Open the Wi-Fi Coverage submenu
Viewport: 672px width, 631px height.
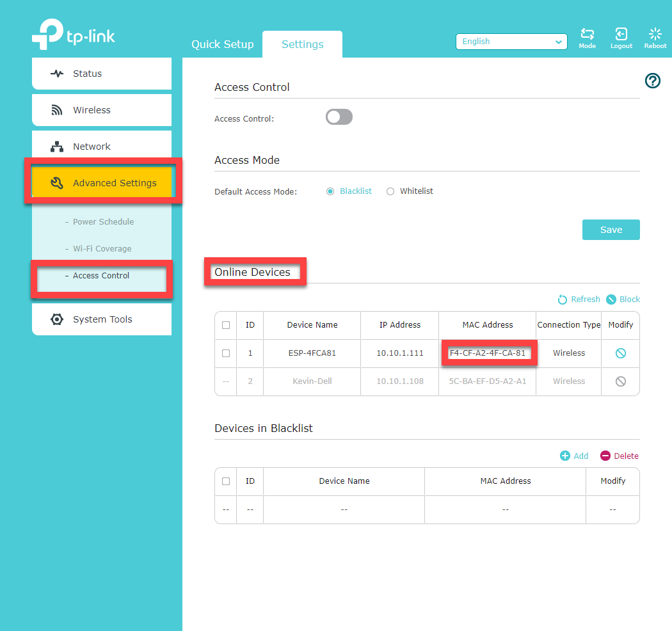(102, 249)
